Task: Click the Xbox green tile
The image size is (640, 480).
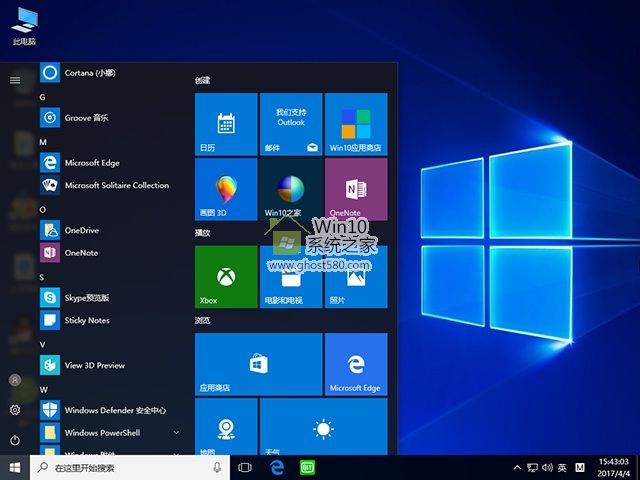Action: tap(225, 277)
